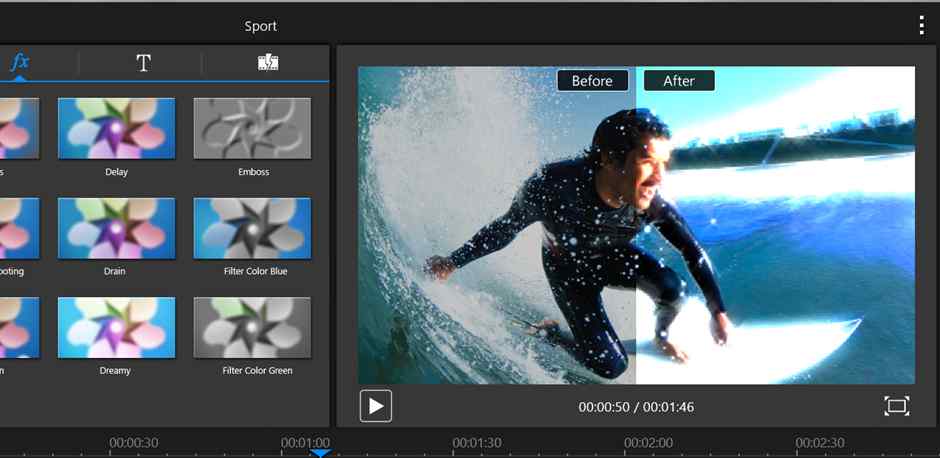Click the blue playhead marker on the timeline
940x458 pixels.
point(319,453)
